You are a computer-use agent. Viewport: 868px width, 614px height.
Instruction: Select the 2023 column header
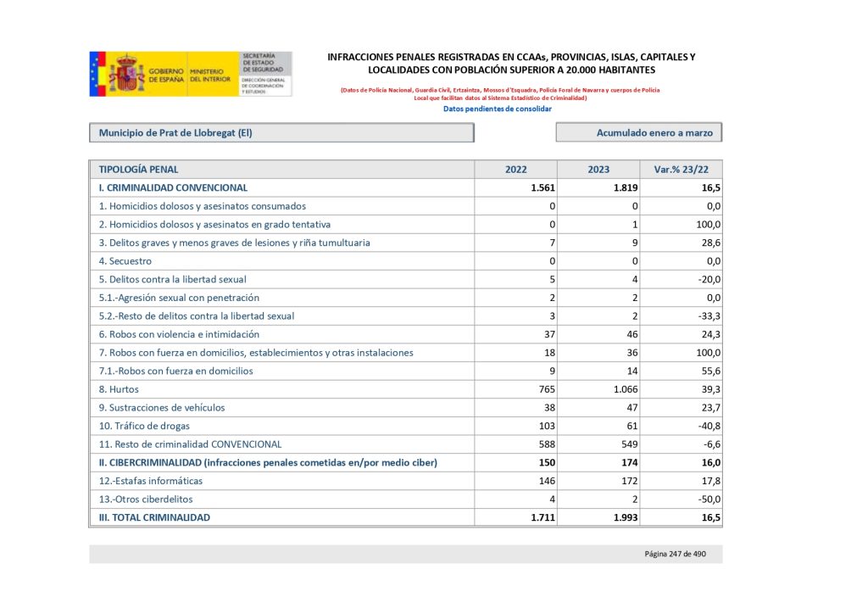pyautogui.click(x=598, y=170)
